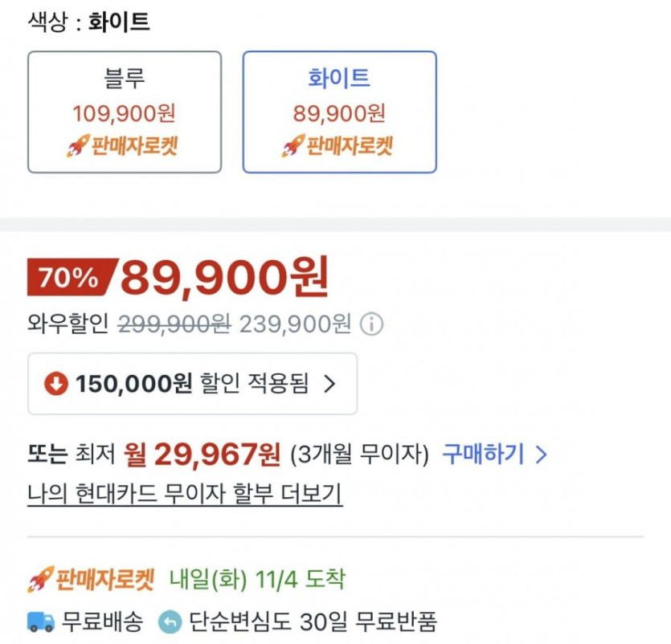Click the red down-arrow discount icon
This screenshot has height=644, width=671.
(x=55, y=384)
